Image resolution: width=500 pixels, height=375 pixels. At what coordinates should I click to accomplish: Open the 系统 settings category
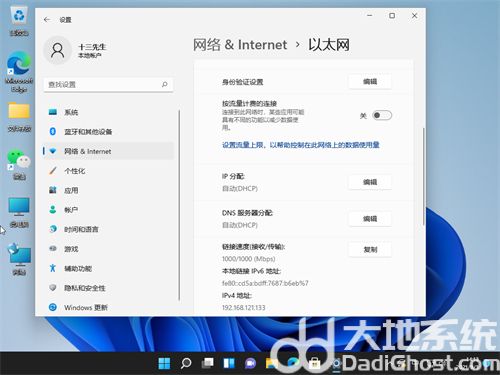(109, 112)
